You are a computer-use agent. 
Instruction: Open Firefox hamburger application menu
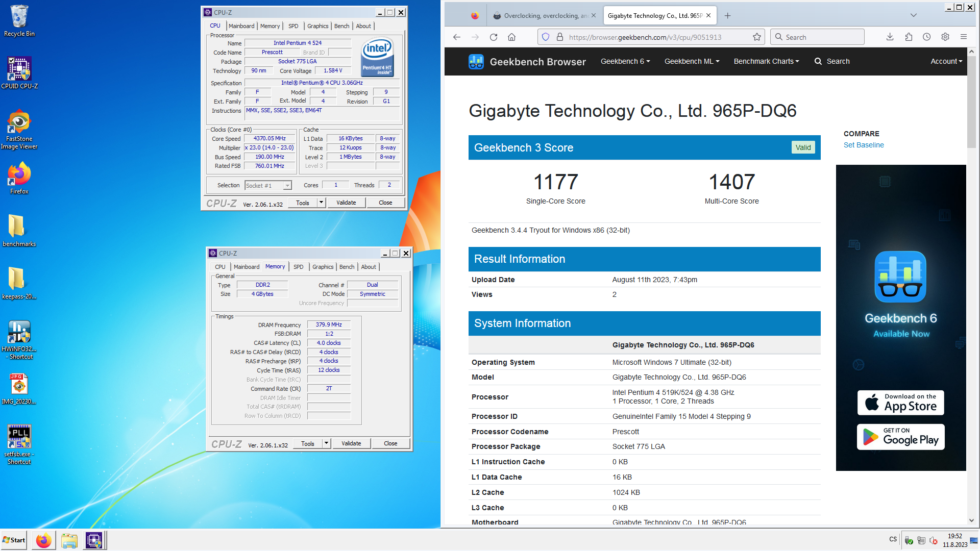964,37
